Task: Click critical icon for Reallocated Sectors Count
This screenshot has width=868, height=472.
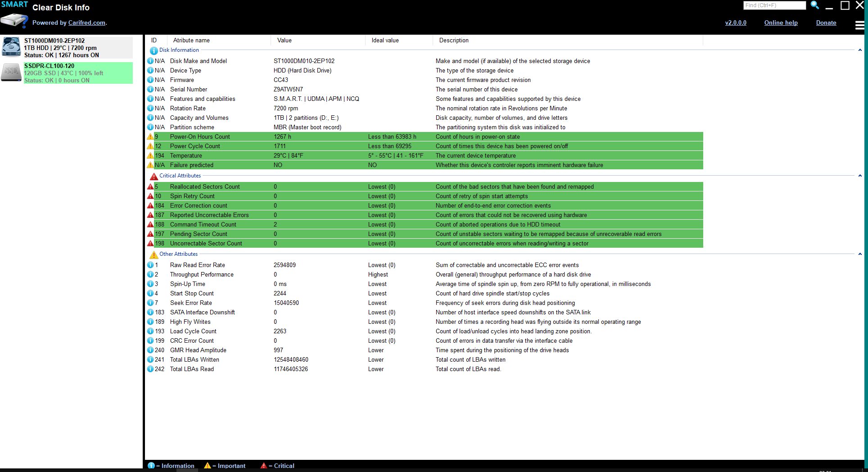Action: (x=150, y=186)
